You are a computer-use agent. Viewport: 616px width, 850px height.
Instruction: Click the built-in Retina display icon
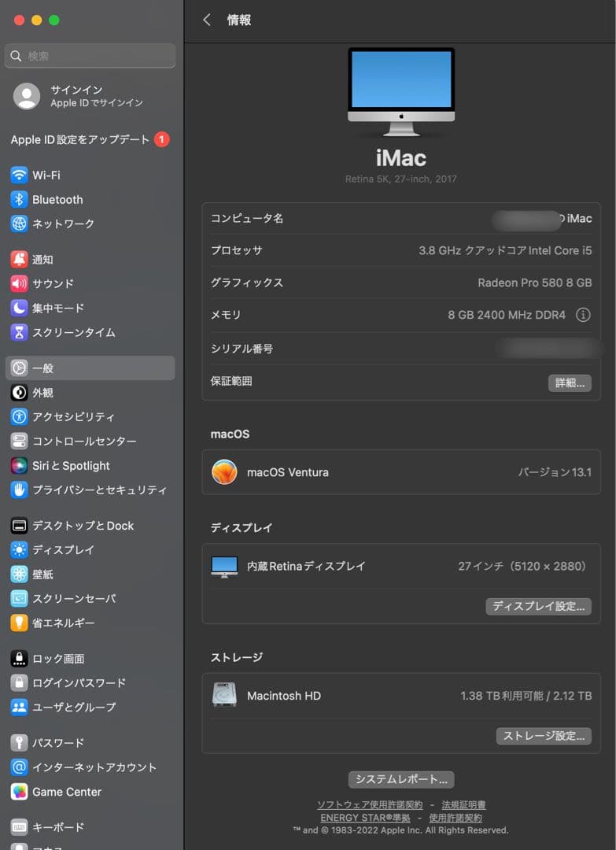coord(224,567)
